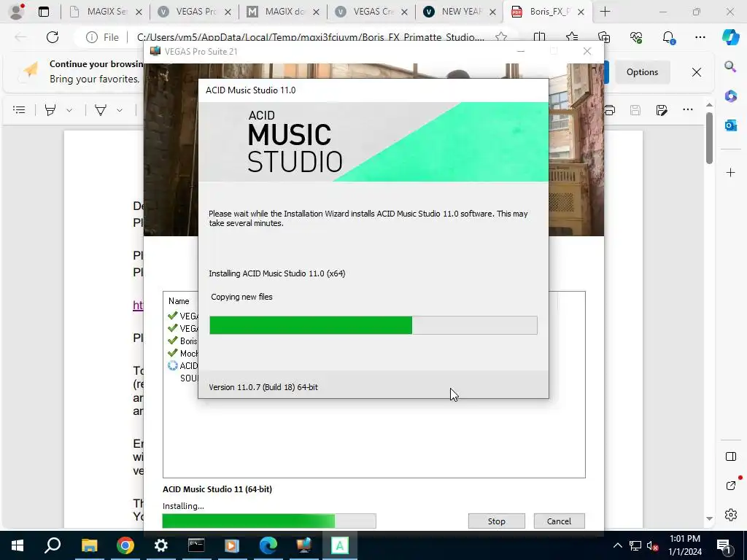Click the sidebar add plus icon
Viewport: 747px width, 560px height.
730,172
